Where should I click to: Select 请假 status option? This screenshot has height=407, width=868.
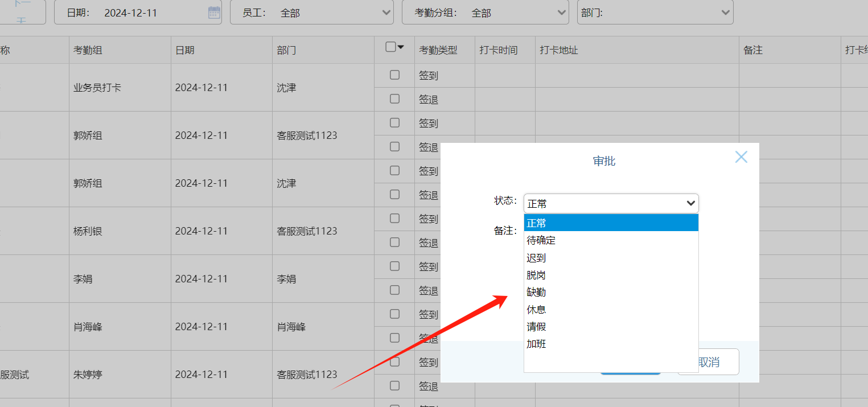(536, 327)
